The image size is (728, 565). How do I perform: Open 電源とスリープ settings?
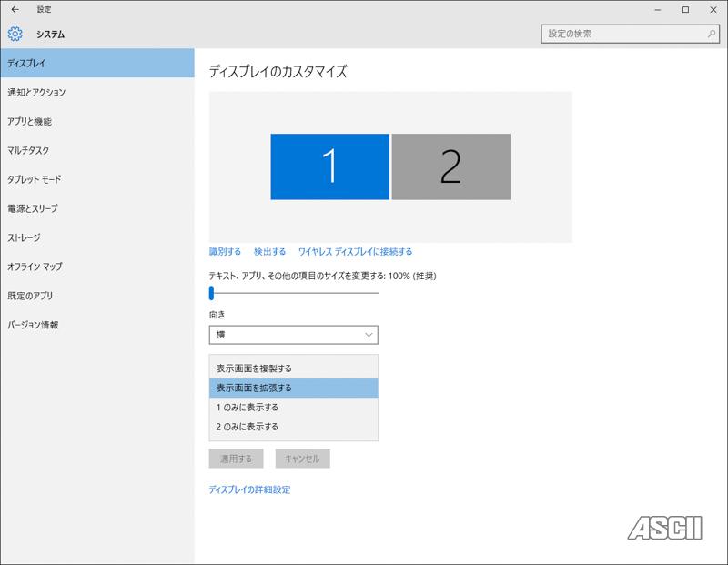pyautogui.click(x=97, y=208)
